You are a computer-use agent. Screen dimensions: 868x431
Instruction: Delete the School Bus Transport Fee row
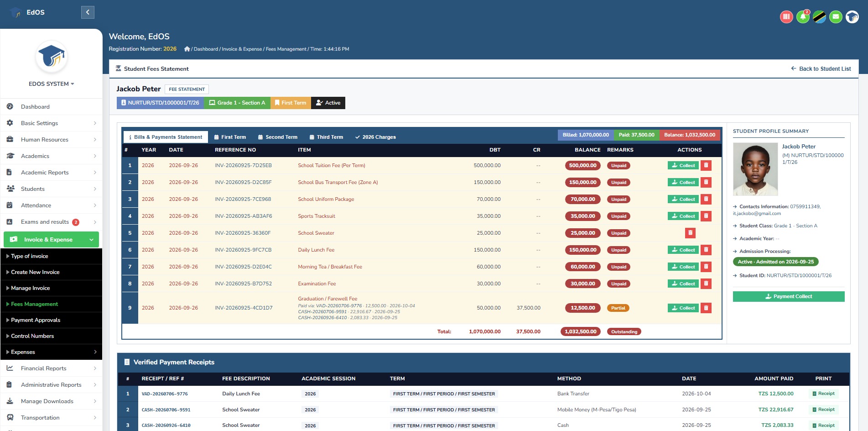click(706, 182)
